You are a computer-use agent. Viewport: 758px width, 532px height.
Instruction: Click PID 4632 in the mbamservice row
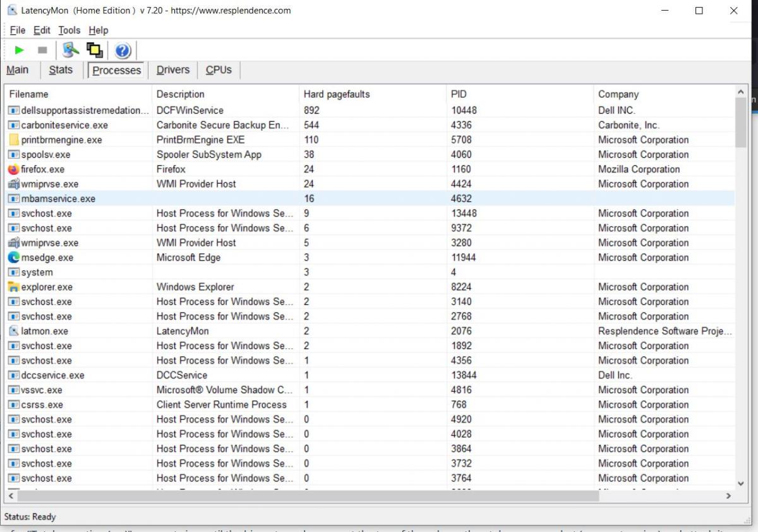click(x=461, y=199)
